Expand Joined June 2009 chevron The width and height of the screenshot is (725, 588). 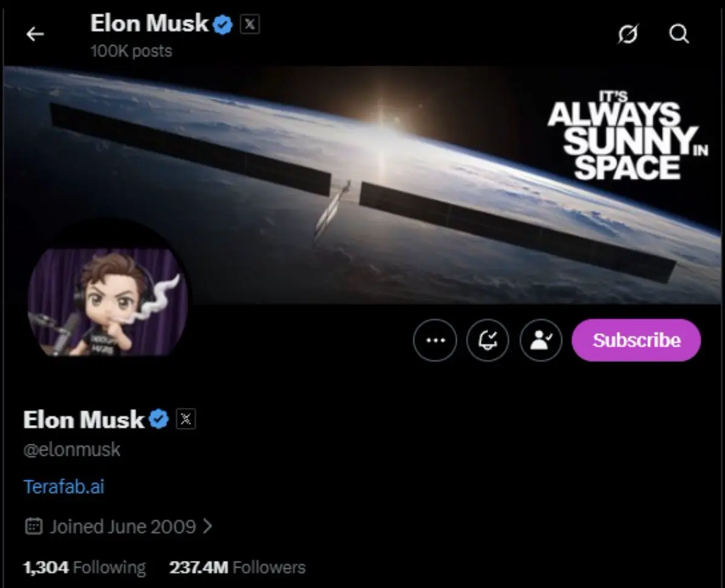207,526
